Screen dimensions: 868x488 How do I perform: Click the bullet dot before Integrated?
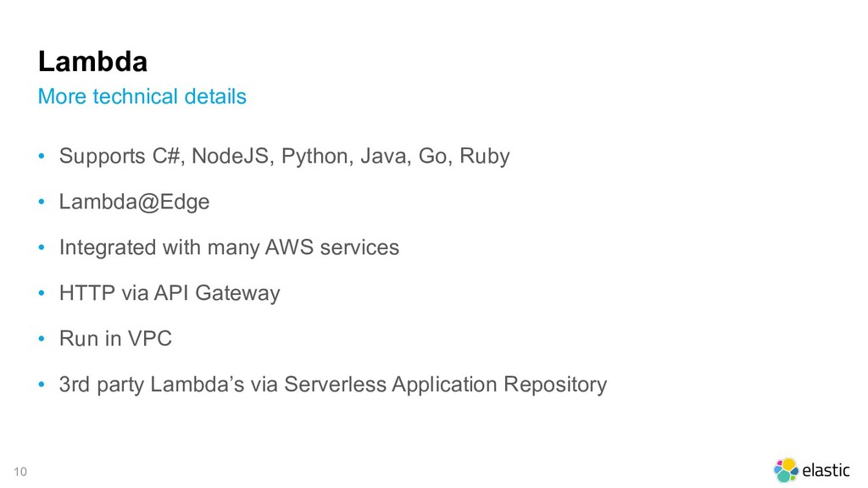point(42,247)
